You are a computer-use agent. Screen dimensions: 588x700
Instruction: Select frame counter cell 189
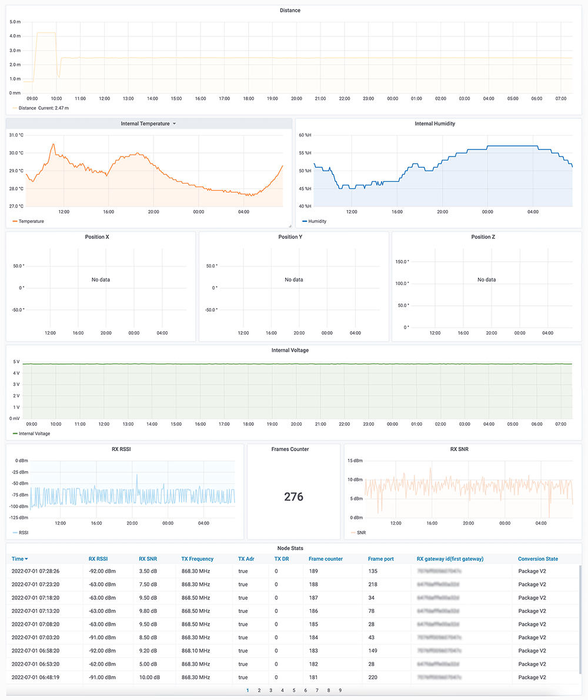(x=313, y=571)
